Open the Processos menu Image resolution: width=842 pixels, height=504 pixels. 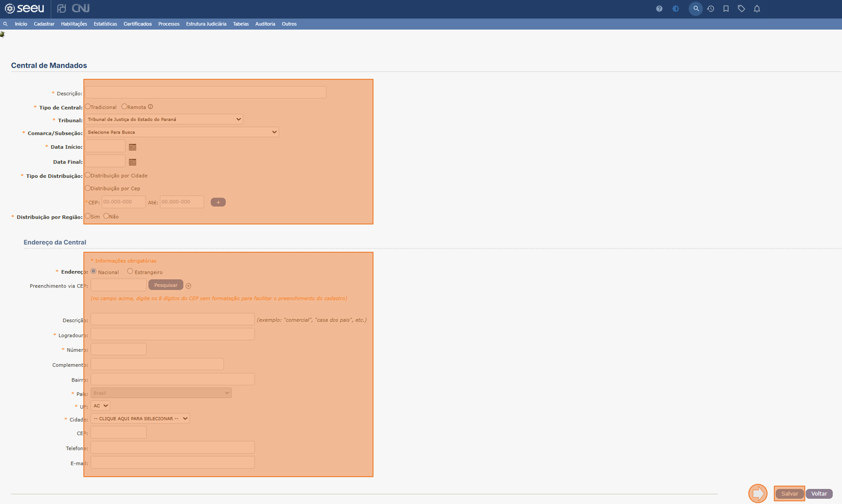169,24
